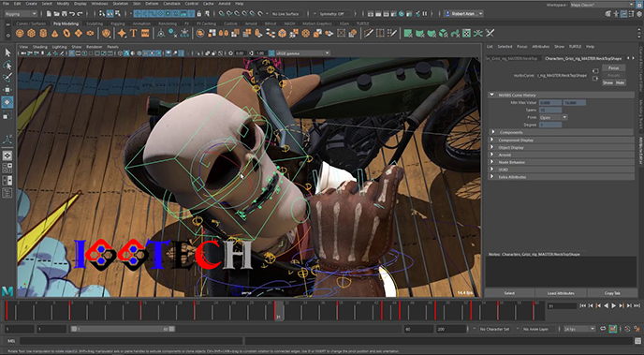Toggle the selection lock icon

199,13
